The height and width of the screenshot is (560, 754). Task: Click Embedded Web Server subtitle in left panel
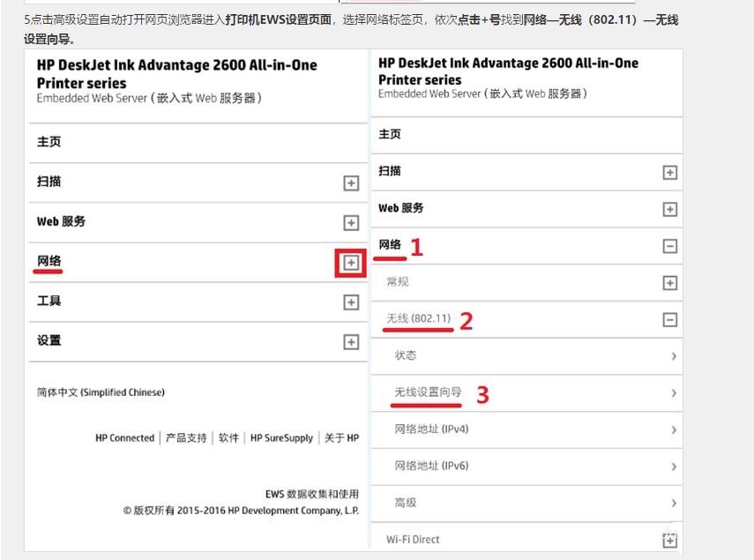[x=149, y=98]
